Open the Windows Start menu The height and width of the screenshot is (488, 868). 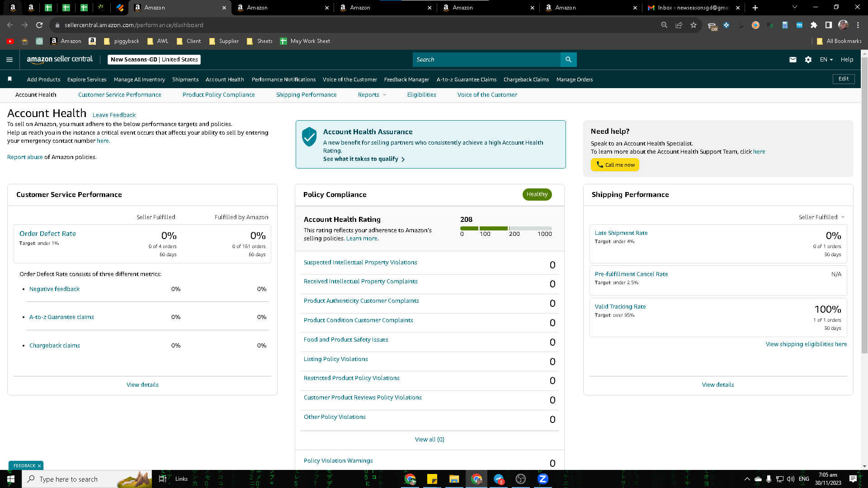click(11, 479)
